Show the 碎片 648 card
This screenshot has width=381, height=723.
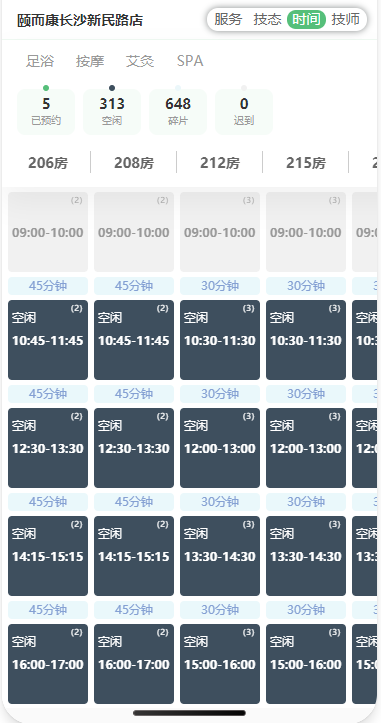pos(178,112)
